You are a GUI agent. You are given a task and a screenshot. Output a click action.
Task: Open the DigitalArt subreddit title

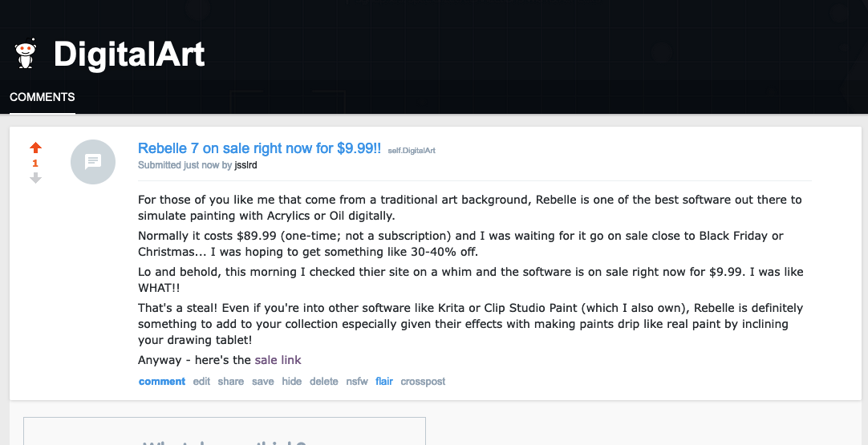tap(129, 55)
